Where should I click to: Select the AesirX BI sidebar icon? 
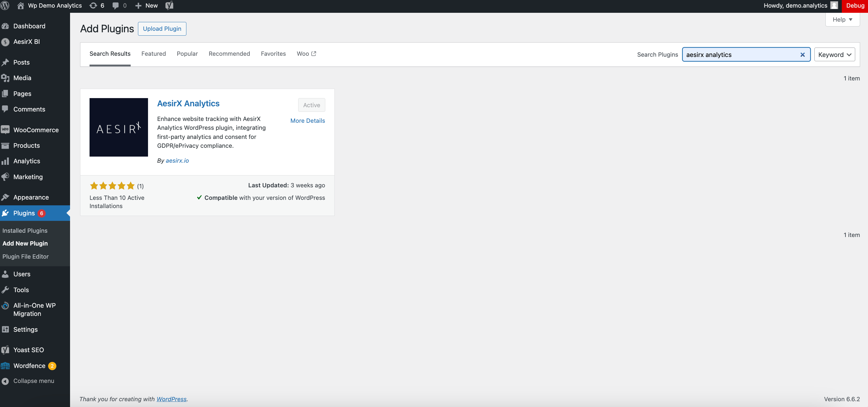(5, 42)
